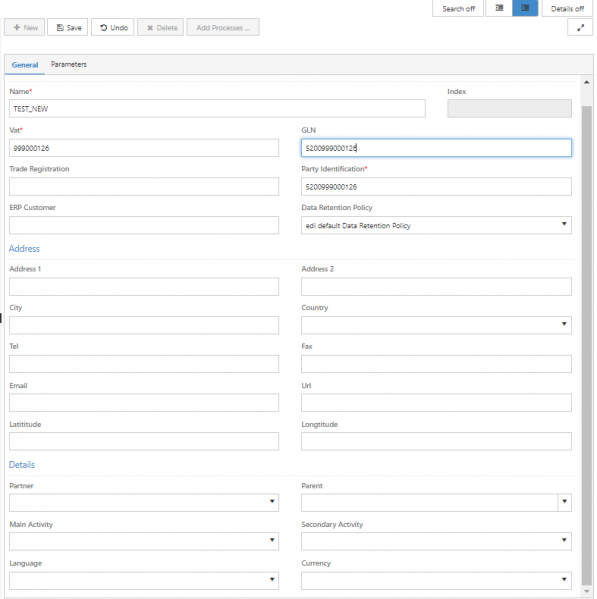This screenshot has height=599, width=597.
Task: Click Add Processes button
Action: [x=223, y=28]
